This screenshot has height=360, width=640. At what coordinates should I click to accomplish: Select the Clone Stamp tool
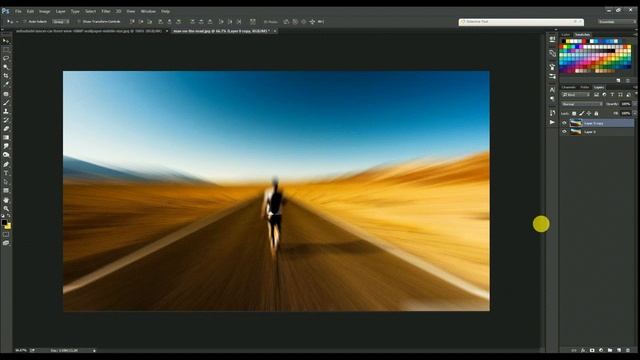click(x=6, y=111)
